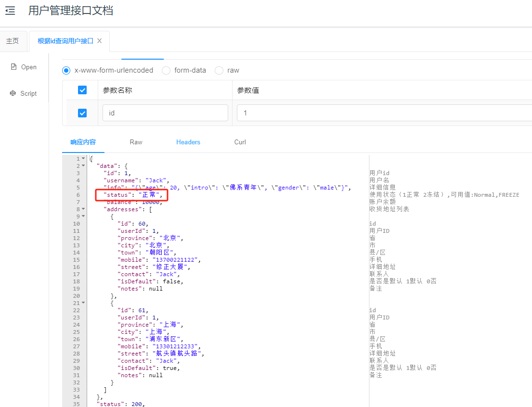Select raw radio option
Image resolution: width=532 pixels, height=407 pixels.
[x=219, y=71]
